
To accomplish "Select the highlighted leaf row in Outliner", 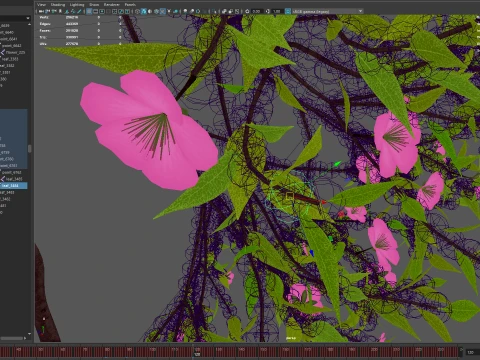I will [14, 186].
